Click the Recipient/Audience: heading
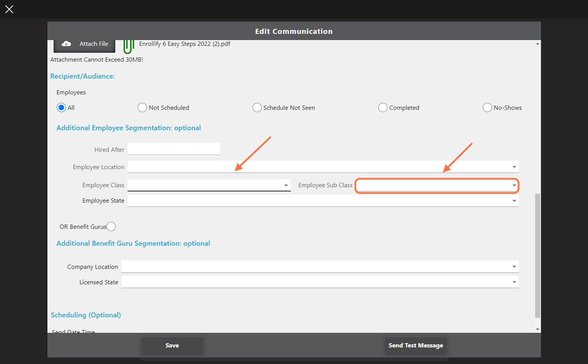This screenshot has width=588, height=364. [x=83, y=76]
